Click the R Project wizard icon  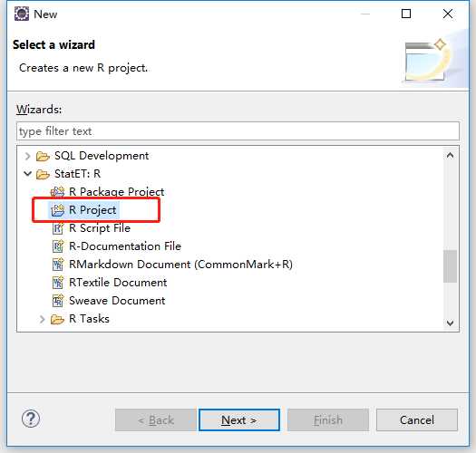[x=57, y=210]
